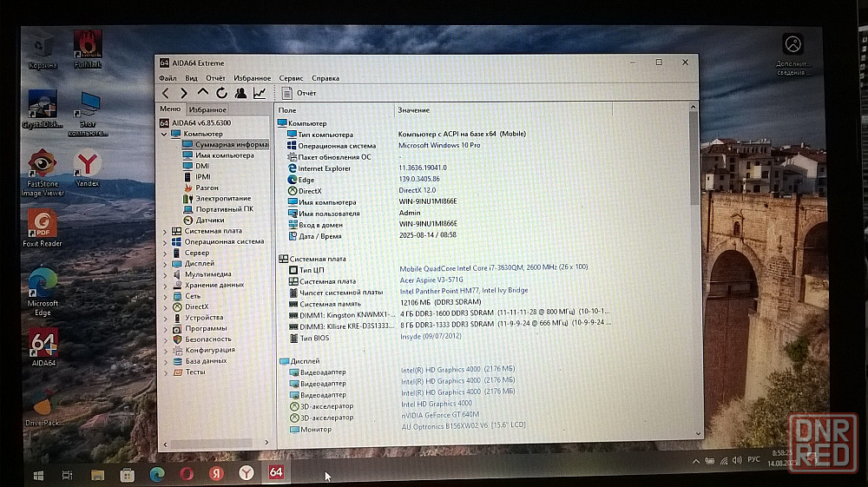Open the AIDA64 desktop shortcut

(x=43, y=348)
